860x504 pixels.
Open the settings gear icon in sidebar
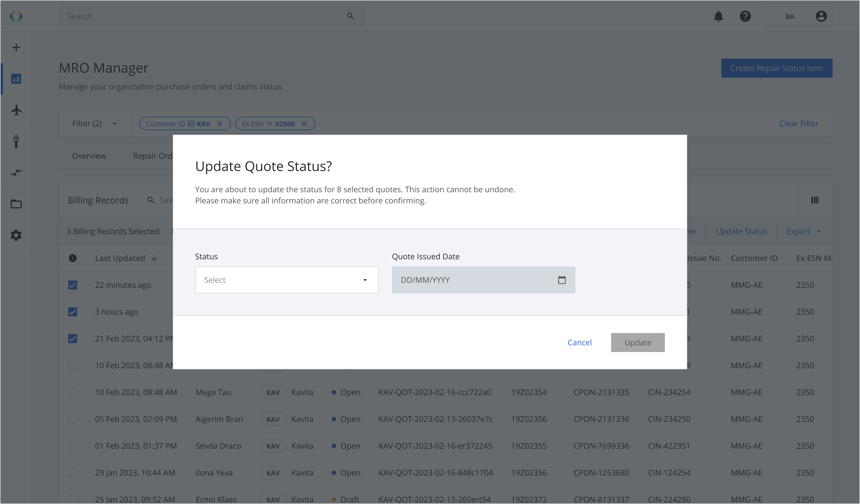click(x=16, y=235)
